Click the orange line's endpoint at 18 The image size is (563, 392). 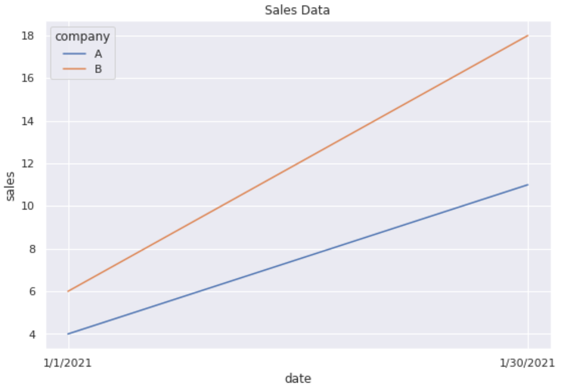coord(528,35)
